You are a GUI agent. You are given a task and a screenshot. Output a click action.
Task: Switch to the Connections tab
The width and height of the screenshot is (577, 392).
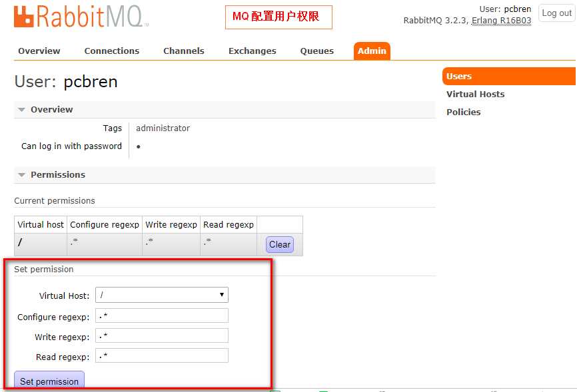tap(111, 51)
